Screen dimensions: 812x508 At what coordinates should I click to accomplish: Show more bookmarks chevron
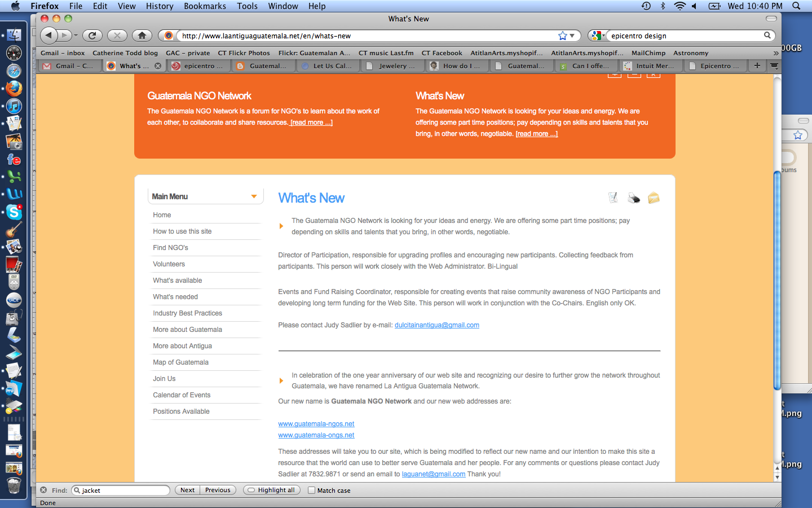pyautogui.click(x=776, y=53)
